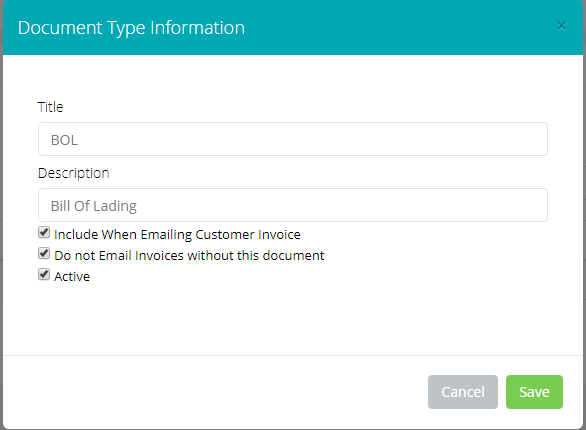Click the Save button

534,392
